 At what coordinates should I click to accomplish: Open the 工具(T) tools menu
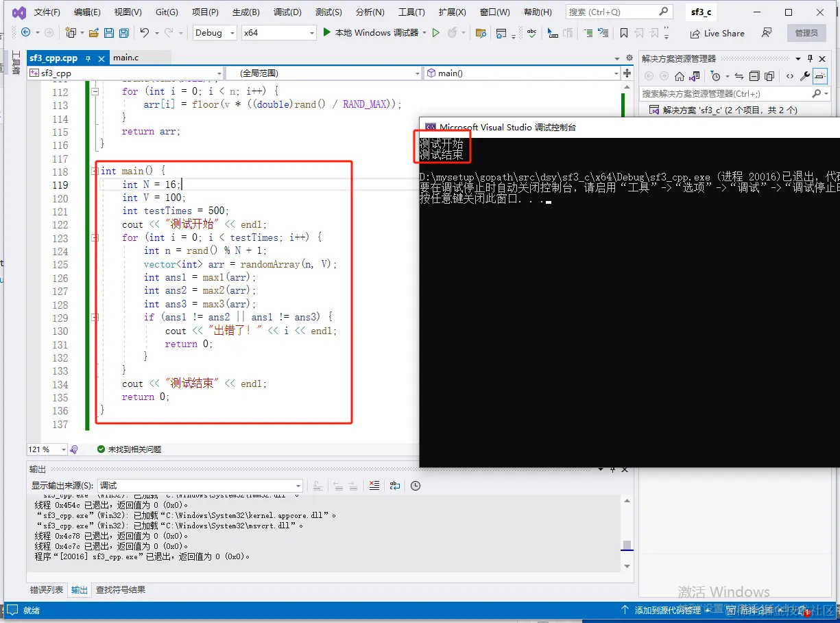pyautogui.click(x=411, y=12)
